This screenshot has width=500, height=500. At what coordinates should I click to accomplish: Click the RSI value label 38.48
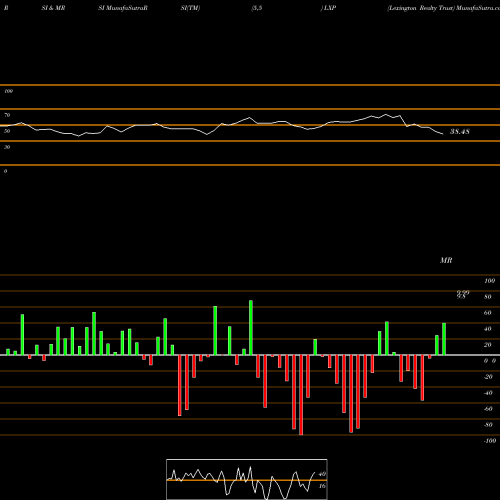tap(460, 132)
